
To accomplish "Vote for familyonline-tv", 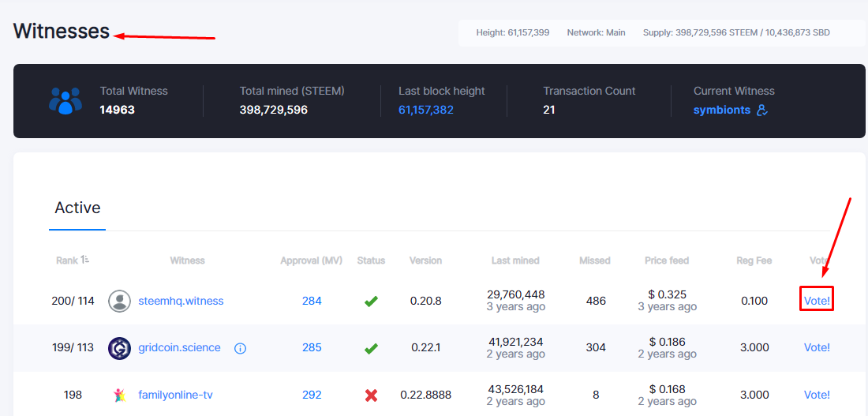I will 817,395.
